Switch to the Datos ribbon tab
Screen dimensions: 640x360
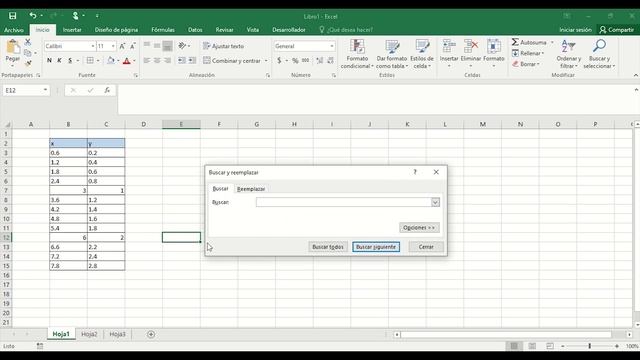click(195, 30)
